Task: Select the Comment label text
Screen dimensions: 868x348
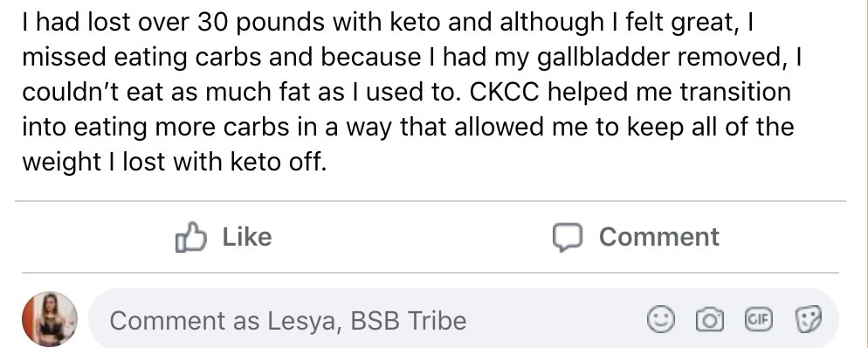Action: (x=658, y=237)
